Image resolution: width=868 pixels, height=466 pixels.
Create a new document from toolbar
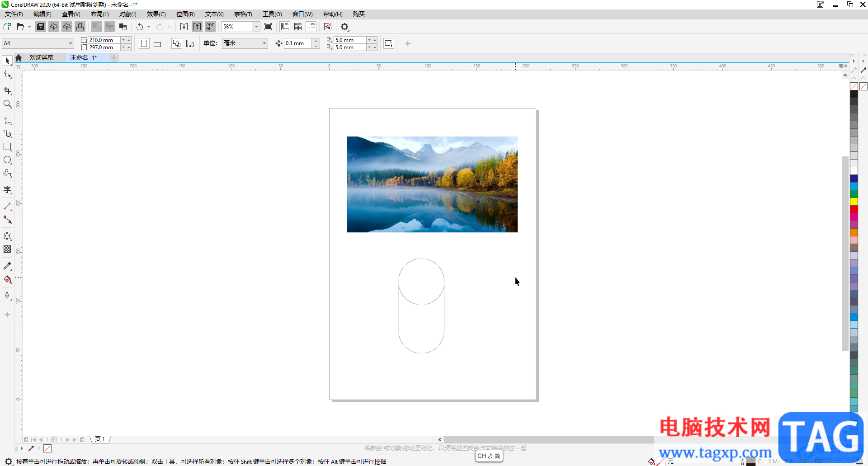[7, 27]
